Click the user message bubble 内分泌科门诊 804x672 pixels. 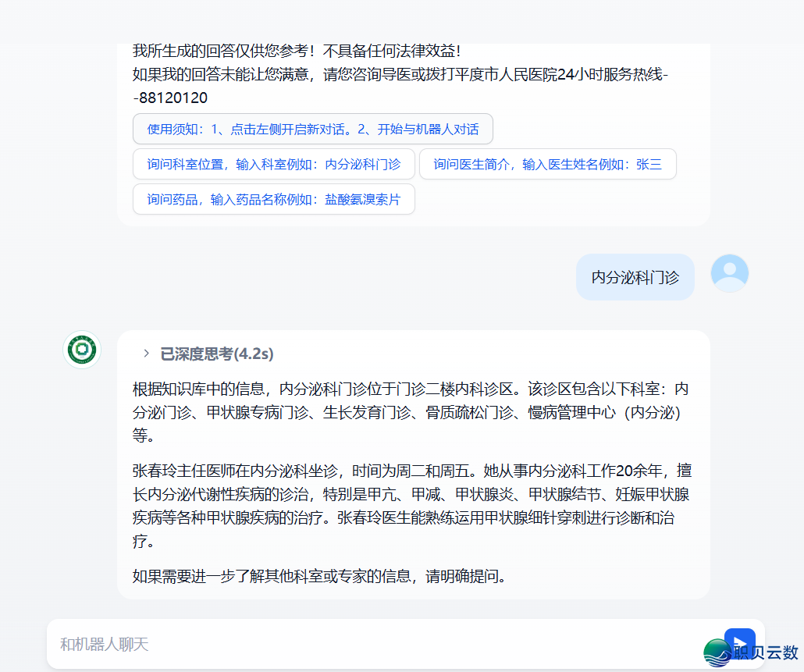[635, 277]
